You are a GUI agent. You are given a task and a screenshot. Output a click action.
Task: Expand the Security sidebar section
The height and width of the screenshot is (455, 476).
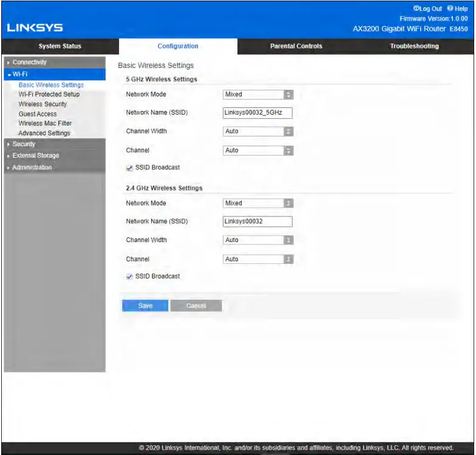tap(55, 144)
